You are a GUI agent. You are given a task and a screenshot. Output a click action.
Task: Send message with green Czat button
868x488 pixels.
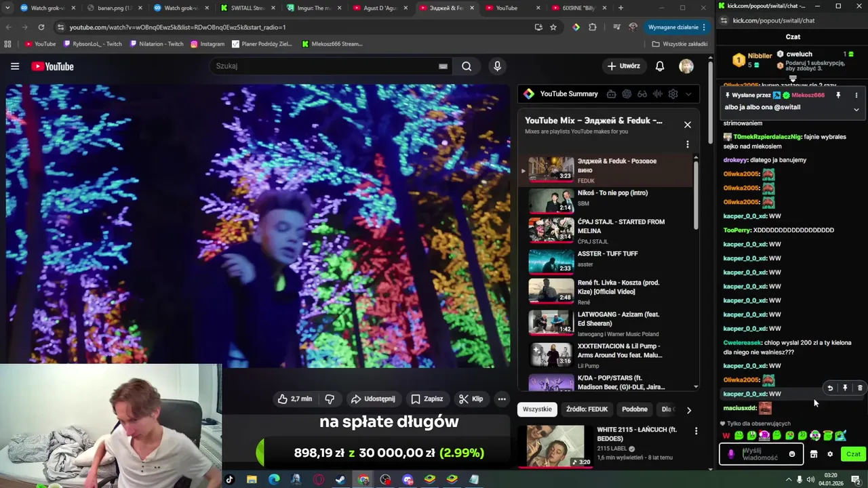coord(853,454)
